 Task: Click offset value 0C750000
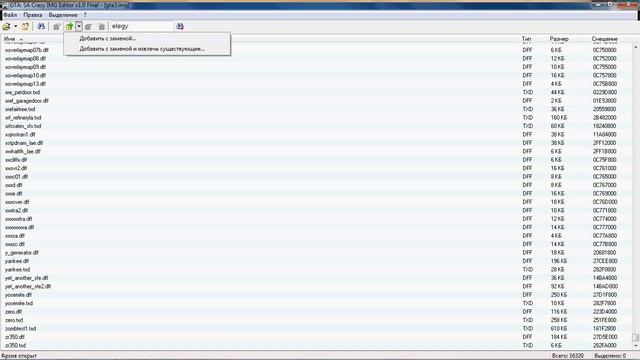point(605,50)
